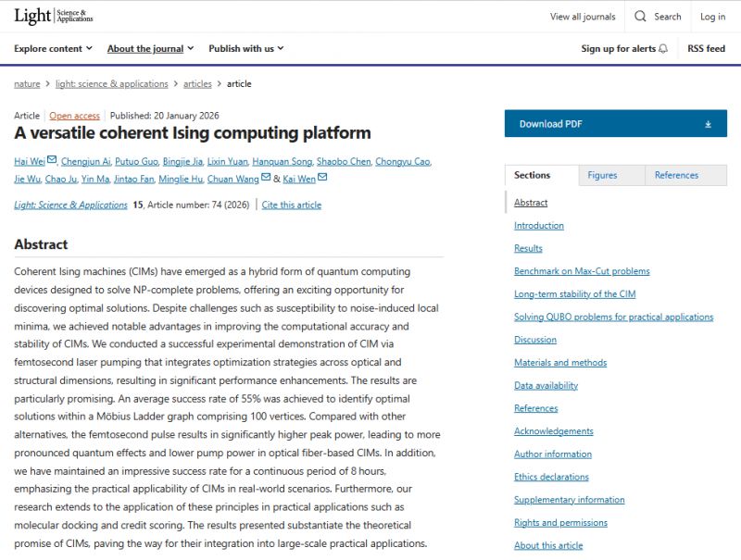
Task: Click the search magnifier icon
Action: coord(641,17)
